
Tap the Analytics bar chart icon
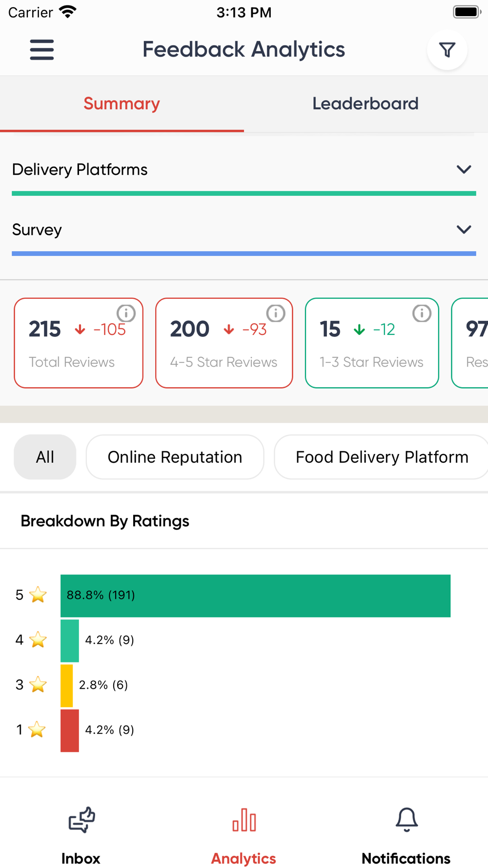tap(244, 820)
